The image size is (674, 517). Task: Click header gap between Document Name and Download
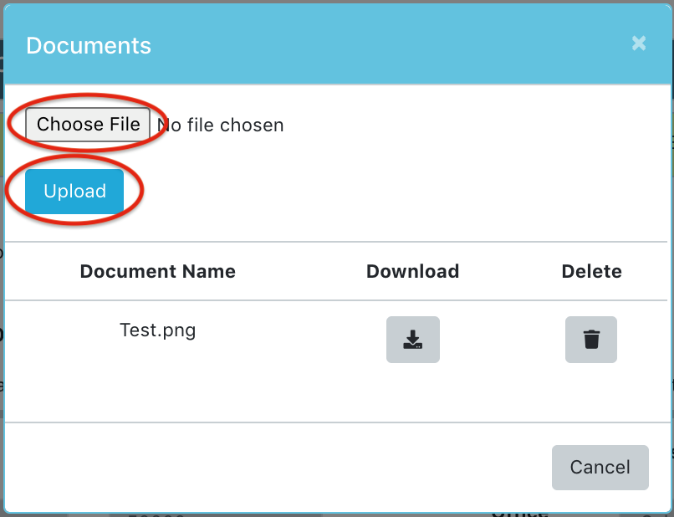(x=300, y=271)
